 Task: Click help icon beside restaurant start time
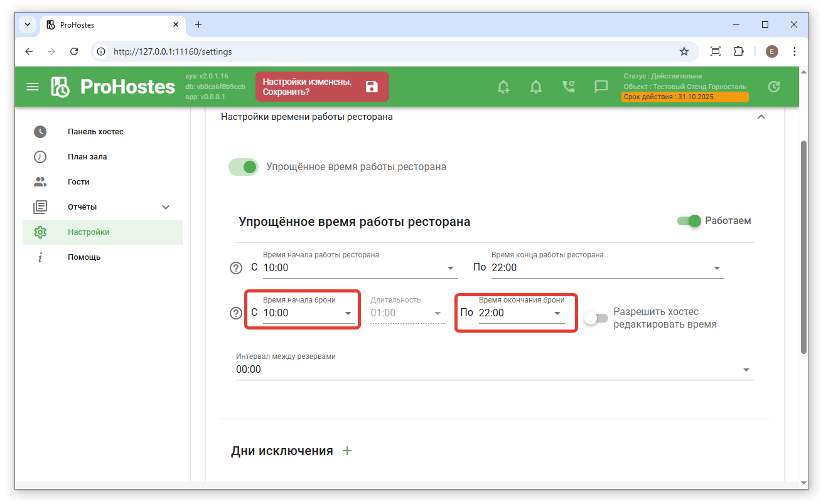(x=236, y=268)
